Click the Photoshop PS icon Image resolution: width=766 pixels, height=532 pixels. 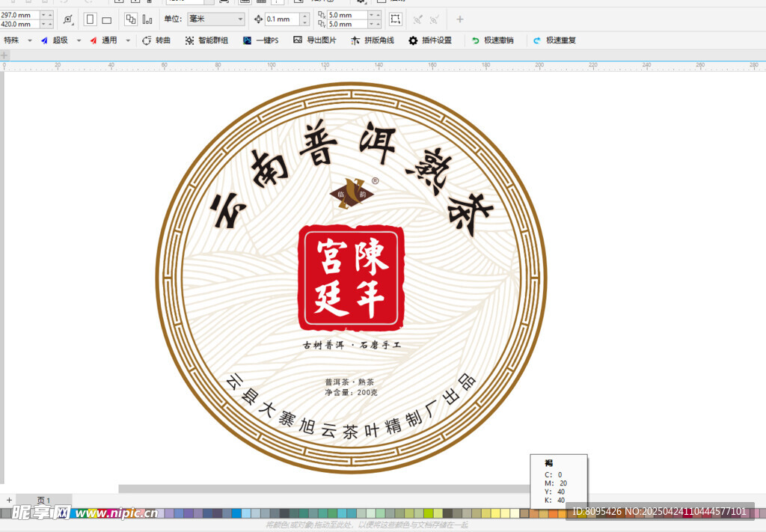coord(247,40)
